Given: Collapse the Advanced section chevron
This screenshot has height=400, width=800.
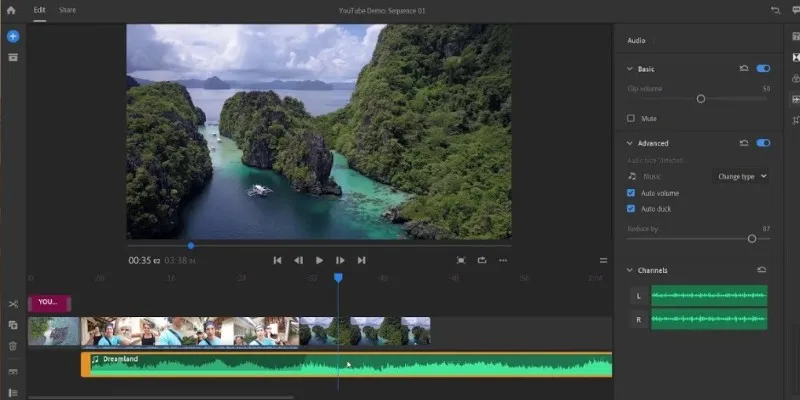Looking at the screenshot, I should tap(630, 143).
